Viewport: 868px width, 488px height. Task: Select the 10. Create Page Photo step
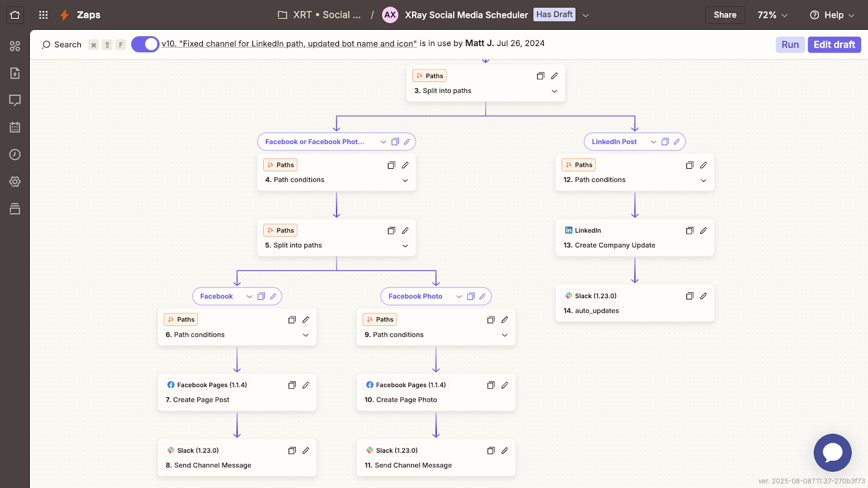(x=436, y=392)
